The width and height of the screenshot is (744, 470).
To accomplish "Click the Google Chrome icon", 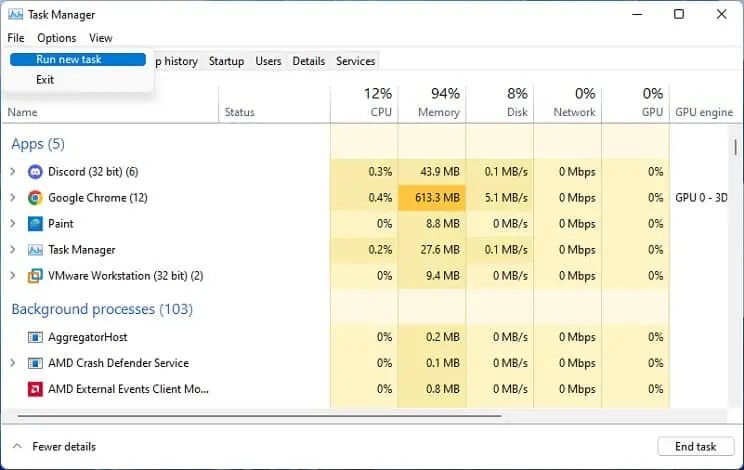I will (x=35, y=198).
